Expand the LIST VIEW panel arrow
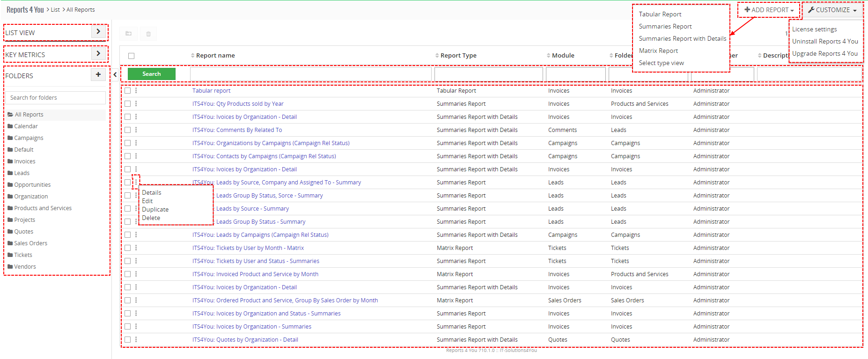This screenshot has height=359, width=868. (98, 32)
